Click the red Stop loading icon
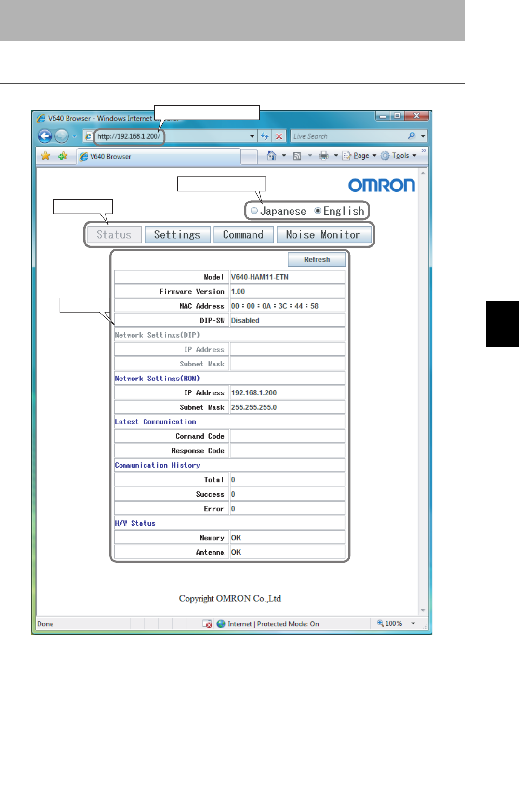Image resolution: width=519 pixels, height=812 pixels. coord(279,136)
